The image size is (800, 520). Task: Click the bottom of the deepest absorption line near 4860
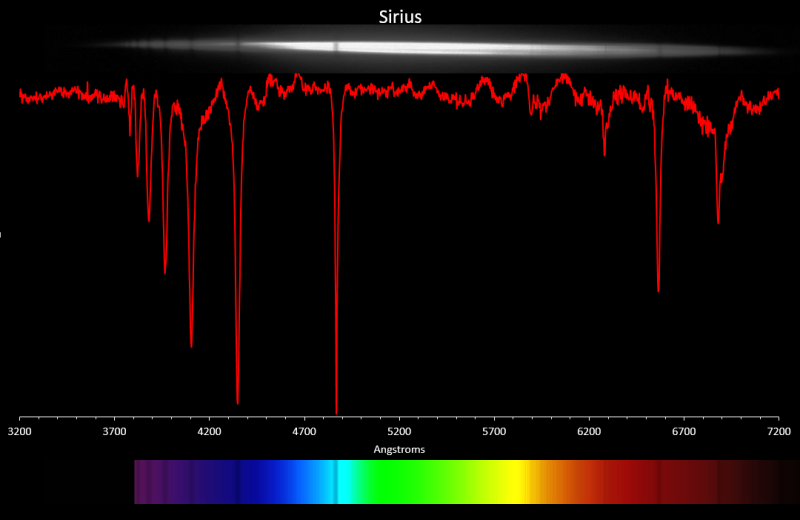click(336, 411)
